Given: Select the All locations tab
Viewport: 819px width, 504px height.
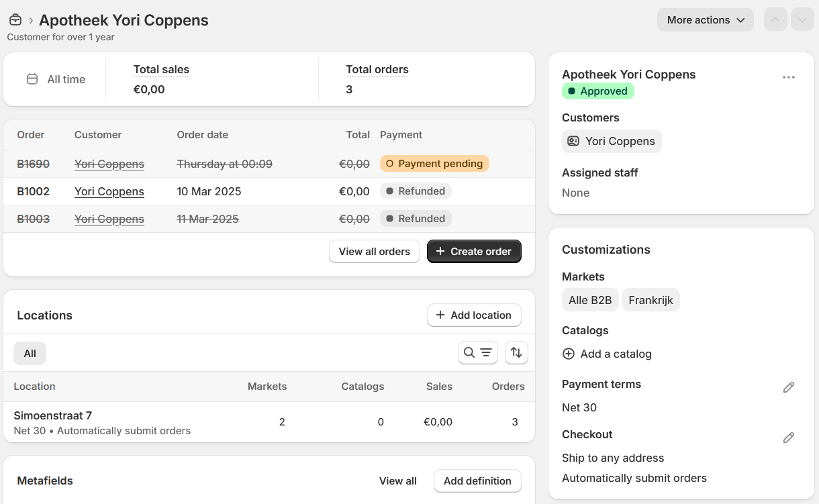Looking at the screenshot, I should point(30,353).
